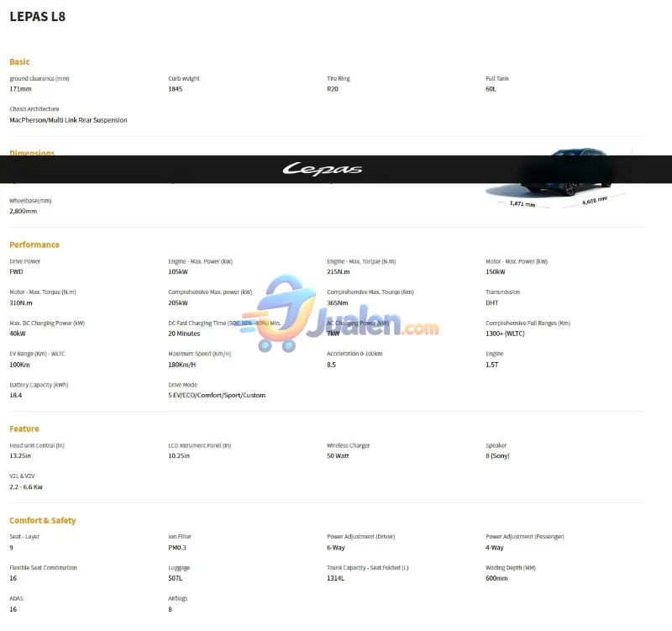The height and width of the screenshot is (631, 672).
Task: Select the curb weight value 1845
Action: pyautogui.click(x=176, y=89)
